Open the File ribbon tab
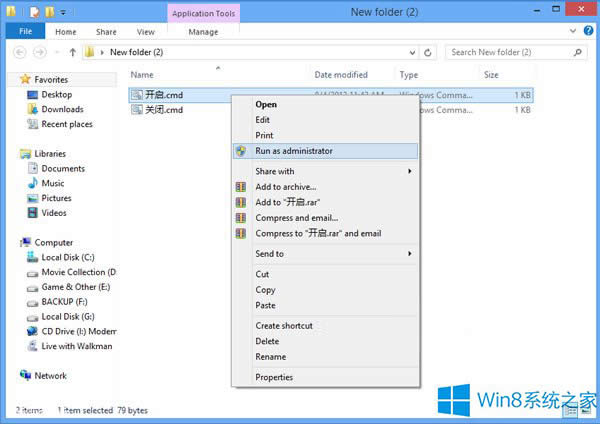 pyautogui.click(x=23, y=32)
